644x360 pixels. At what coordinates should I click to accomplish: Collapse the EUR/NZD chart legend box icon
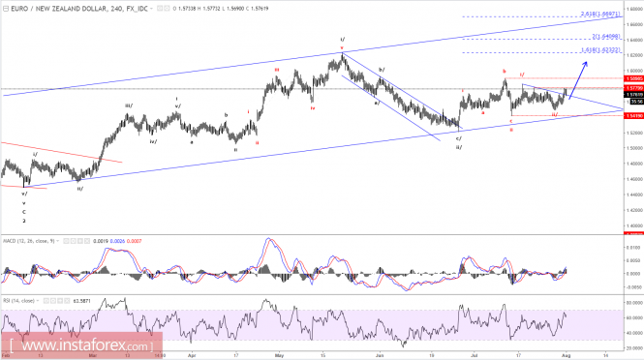(x=6, y=8)
